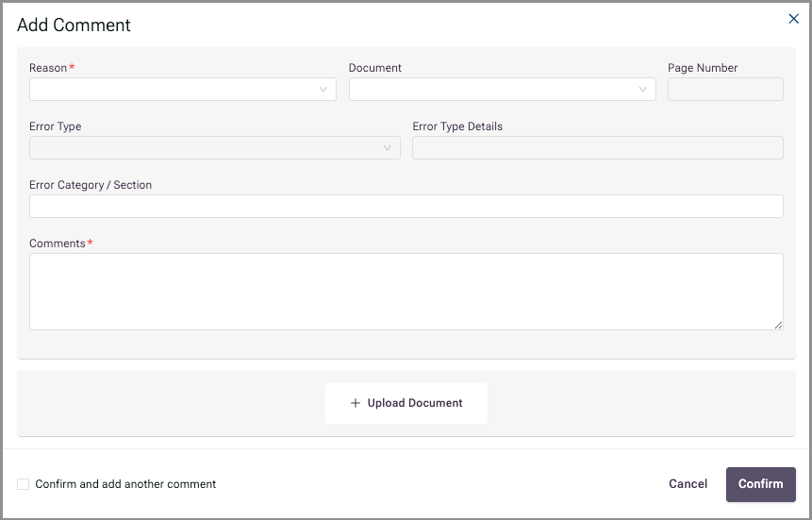812x520 pixels.
Task: Focus the Error Type Details field
Action: (598, 148)
